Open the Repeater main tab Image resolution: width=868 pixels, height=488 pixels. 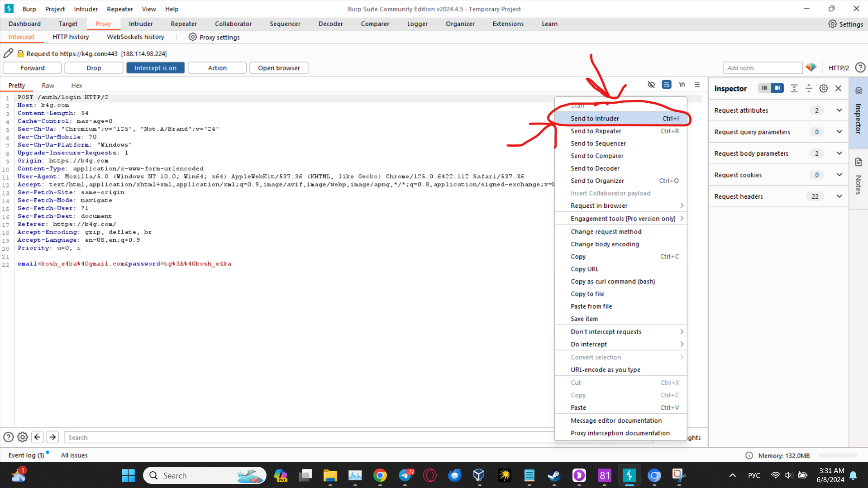[x=184, y=24]
